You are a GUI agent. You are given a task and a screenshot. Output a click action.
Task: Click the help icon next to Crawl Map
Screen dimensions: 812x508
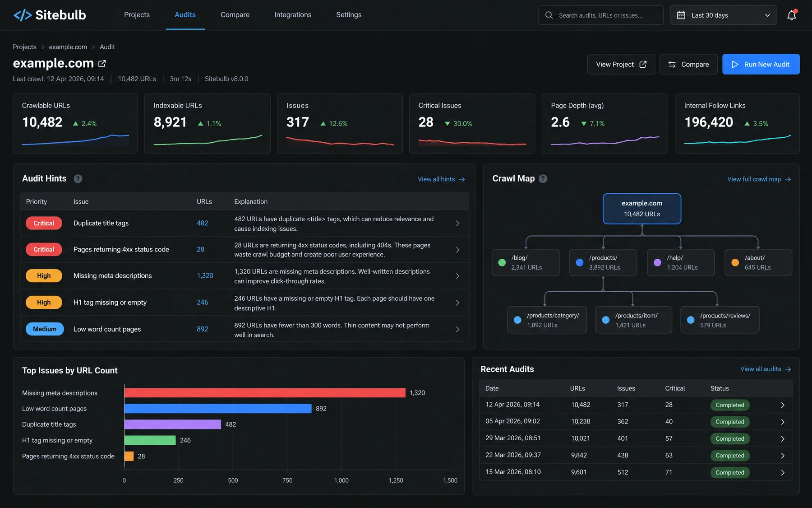pyautogui.click(x=543, y=179)
